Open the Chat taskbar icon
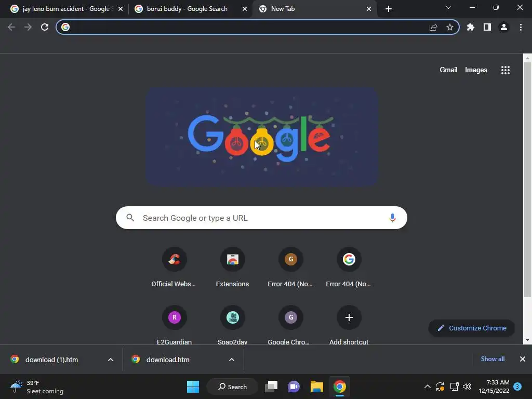Screen dimensions: 532x399 tap(294, 387)
